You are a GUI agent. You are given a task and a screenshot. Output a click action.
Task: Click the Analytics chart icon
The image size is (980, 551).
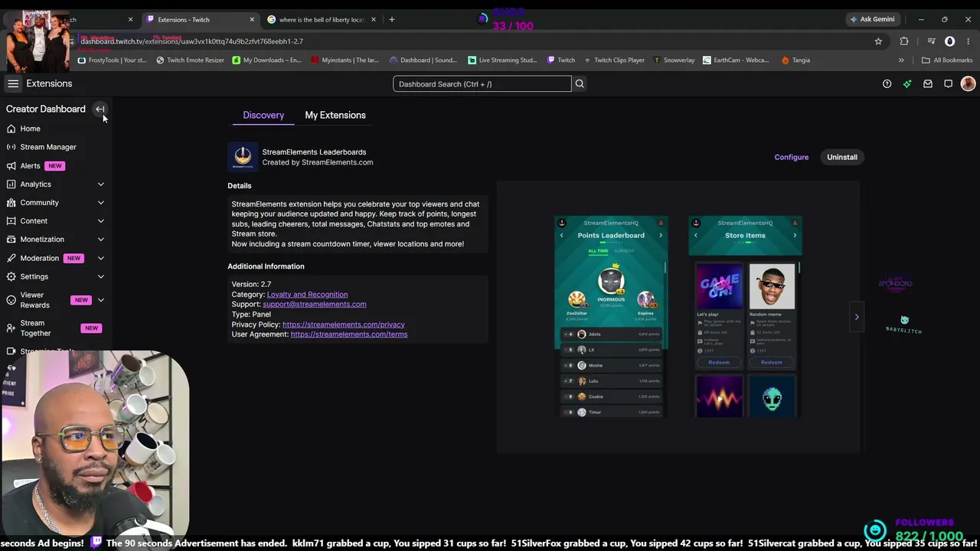coord(11,184)
